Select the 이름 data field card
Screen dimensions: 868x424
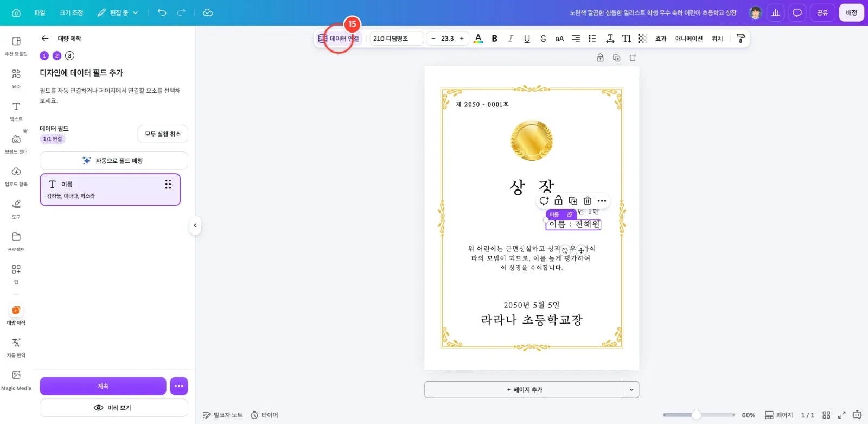(110, 189)
